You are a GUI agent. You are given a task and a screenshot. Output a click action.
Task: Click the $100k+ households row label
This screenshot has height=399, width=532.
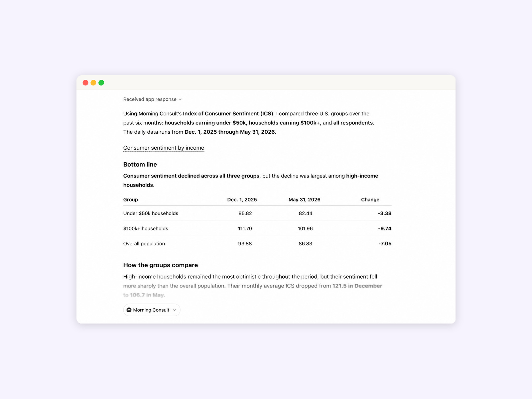[146, 228]
